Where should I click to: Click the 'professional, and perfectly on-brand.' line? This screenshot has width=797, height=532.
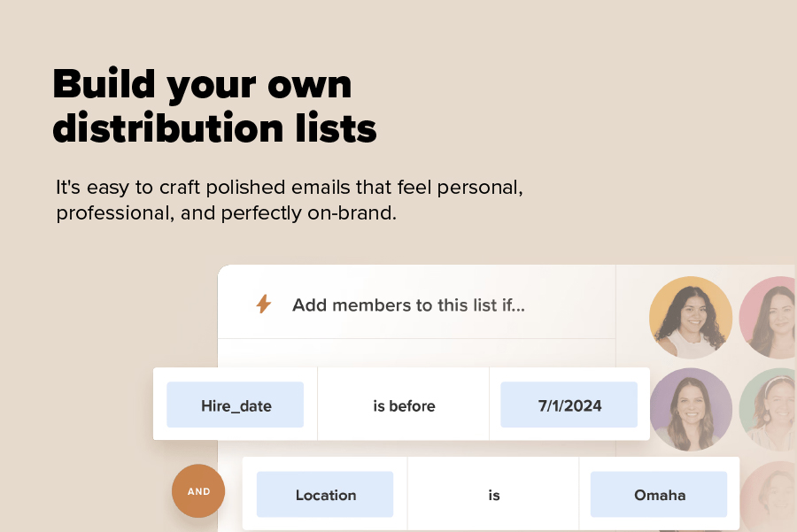click(x=226, y=213)
